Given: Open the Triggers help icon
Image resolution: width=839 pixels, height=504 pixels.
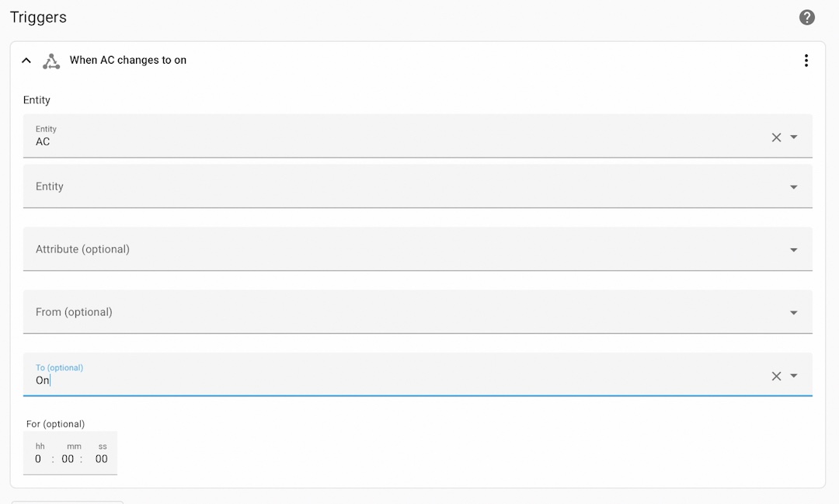Looking at the screenshot, I should point(806,18).
